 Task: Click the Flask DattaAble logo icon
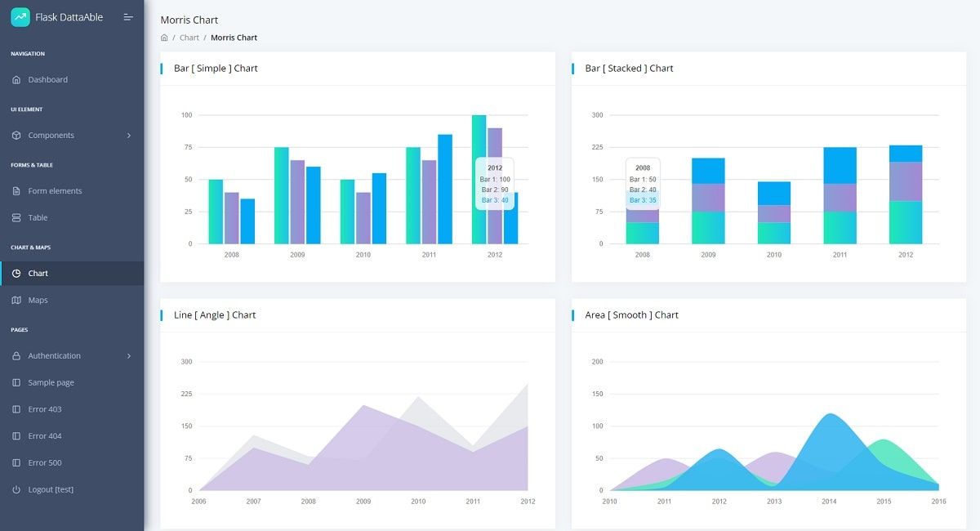pyautogui.click(x=20, y=17)
